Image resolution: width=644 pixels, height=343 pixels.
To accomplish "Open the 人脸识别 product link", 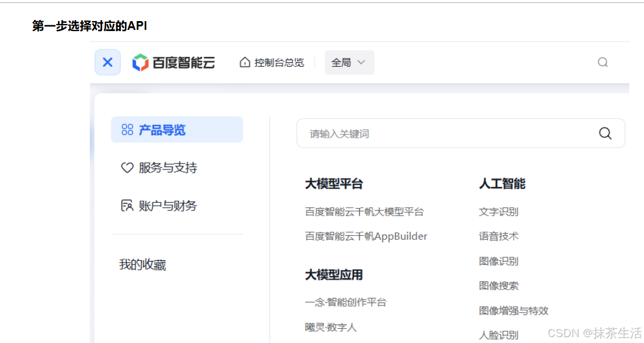I will click(498, 335).
